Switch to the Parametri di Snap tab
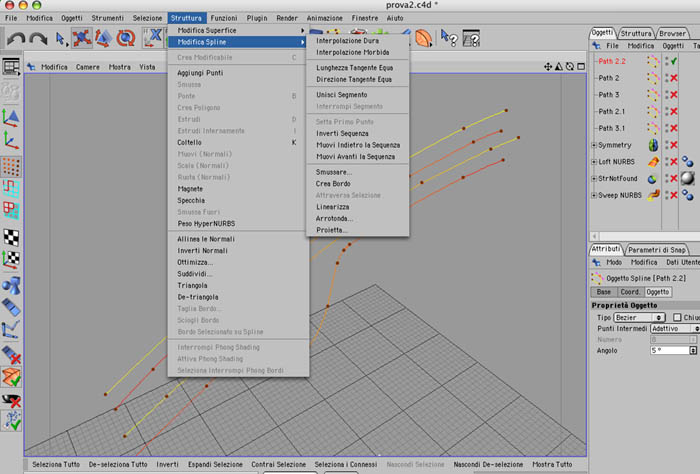This screenshot has height=474, width=700. tap(657, 250)
